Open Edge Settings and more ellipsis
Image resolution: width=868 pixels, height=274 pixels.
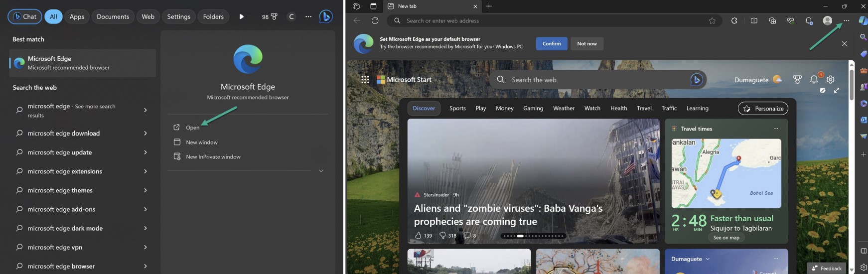point(846,20)
